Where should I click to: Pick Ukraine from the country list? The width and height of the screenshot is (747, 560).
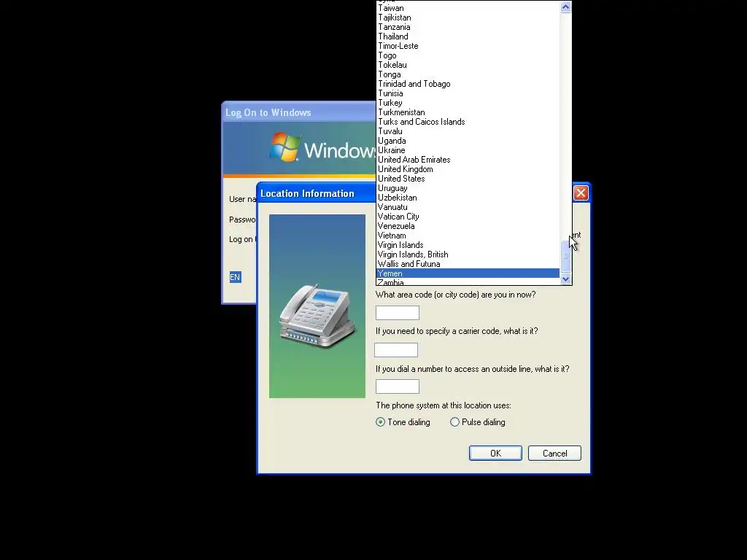point(468,150)
